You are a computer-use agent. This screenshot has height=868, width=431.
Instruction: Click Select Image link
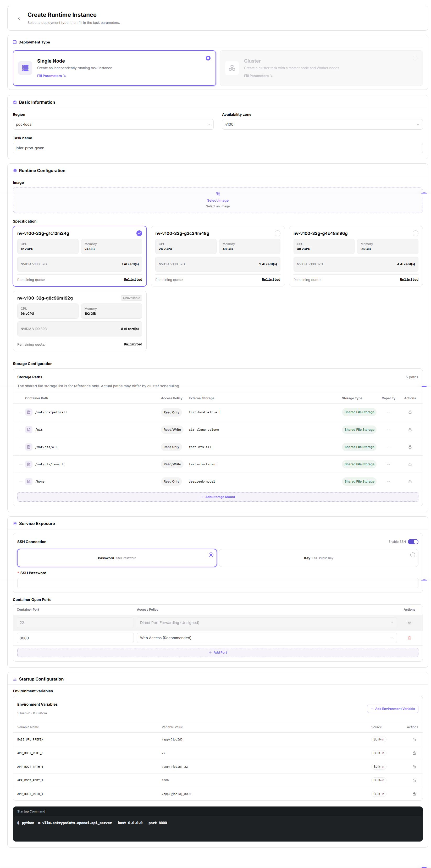pyautogui.click(x=218, y=201)
